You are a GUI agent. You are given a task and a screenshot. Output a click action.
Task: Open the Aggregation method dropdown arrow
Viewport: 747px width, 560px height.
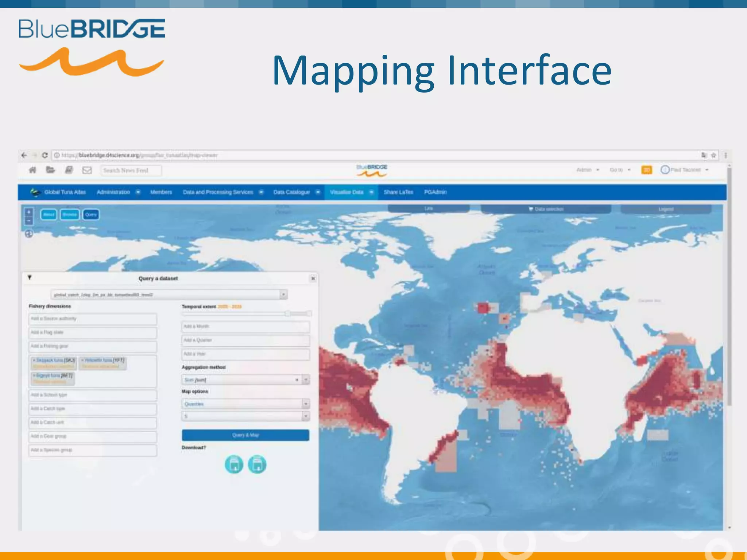[306, 380]
